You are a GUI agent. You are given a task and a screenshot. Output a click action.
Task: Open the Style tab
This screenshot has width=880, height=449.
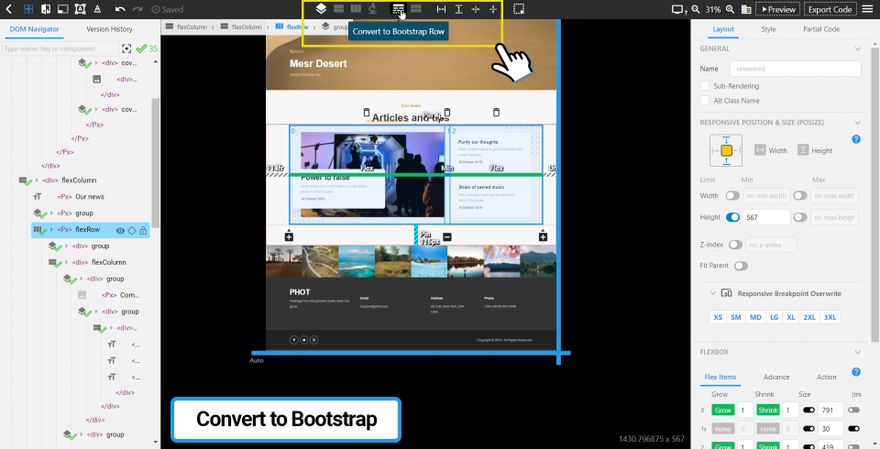click(768, 29)
